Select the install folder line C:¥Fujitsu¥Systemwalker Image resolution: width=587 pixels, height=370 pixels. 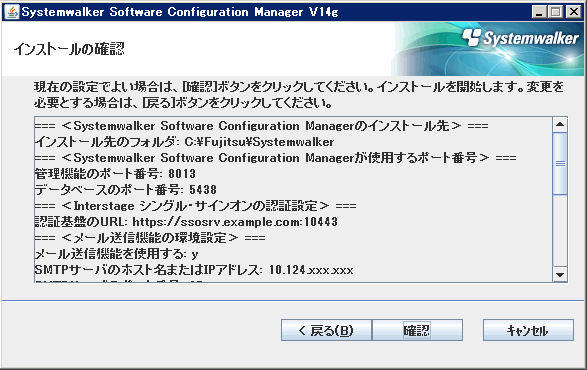pos(184,142)
